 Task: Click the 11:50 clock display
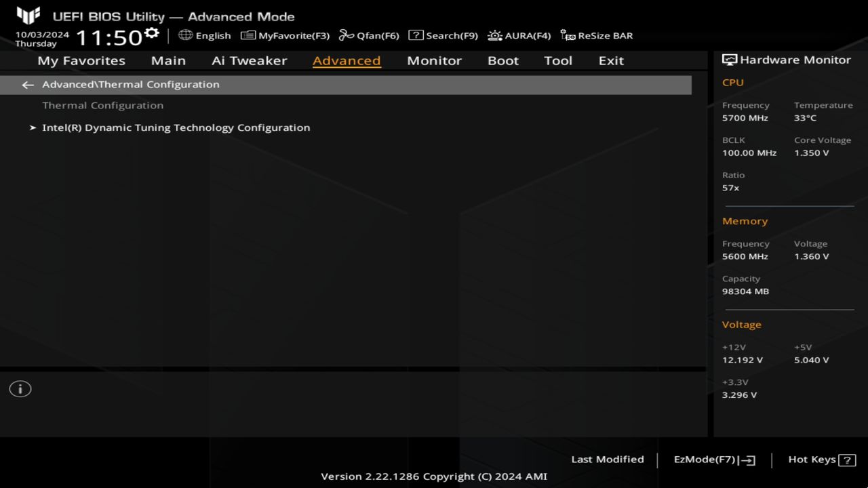(x=108, y=37)
